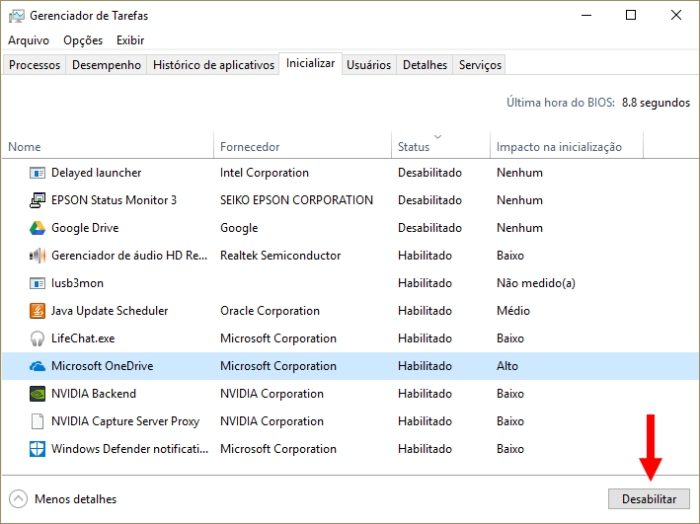The image size is (700, 524).
Task: Click the Delayed launcher icon
Action: (x=37, y=173)
